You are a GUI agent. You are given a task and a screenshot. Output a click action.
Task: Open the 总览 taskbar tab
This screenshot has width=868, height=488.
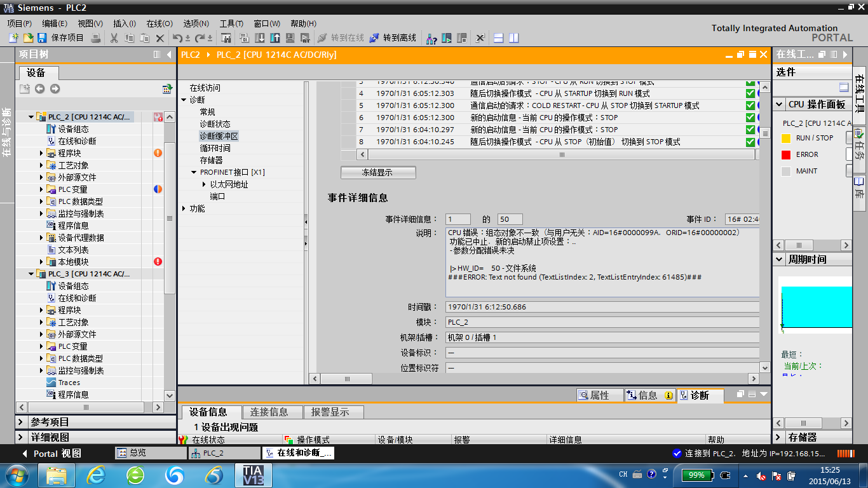151,453
